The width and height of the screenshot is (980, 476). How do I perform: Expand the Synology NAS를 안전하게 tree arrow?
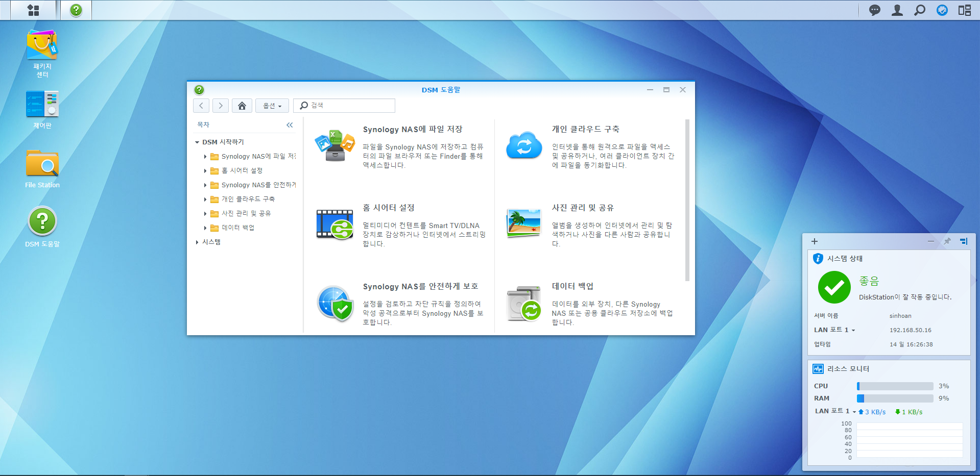click(205, 185)
